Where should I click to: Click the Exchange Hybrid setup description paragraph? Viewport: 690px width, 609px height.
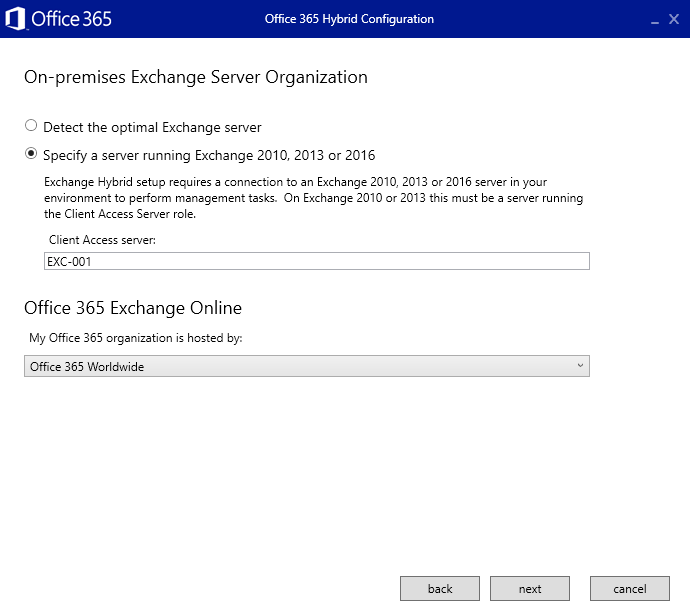[314, 198]
